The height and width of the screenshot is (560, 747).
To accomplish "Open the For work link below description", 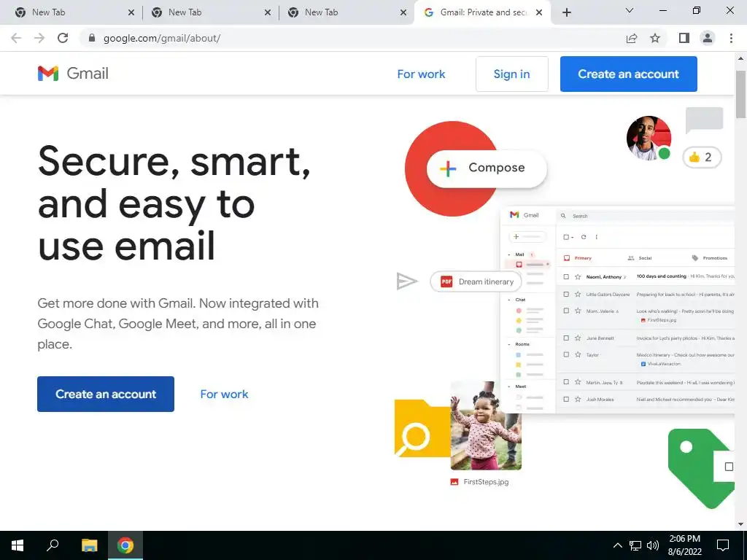I will (224, 394).
